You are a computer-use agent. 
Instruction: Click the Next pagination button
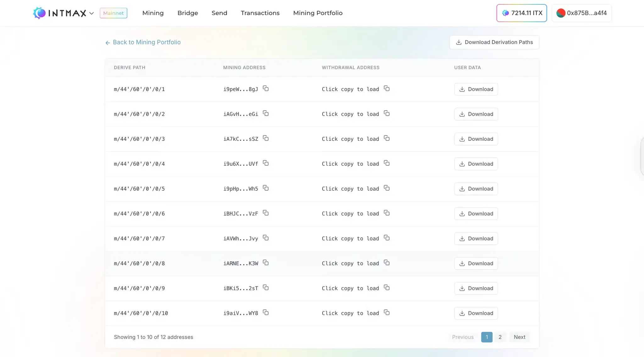click(519, 337)
